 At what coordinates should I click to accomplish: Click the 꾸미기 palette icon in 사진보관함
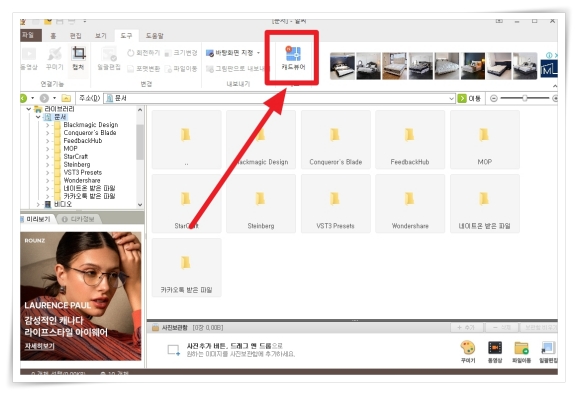468,352
